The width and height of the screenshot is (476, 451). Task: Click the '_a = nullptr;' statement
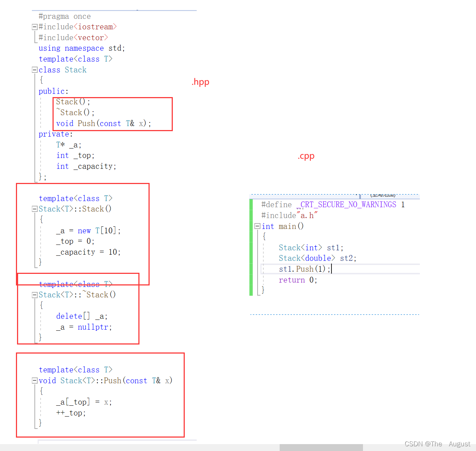pyautogui.click(x=84, y=327)
